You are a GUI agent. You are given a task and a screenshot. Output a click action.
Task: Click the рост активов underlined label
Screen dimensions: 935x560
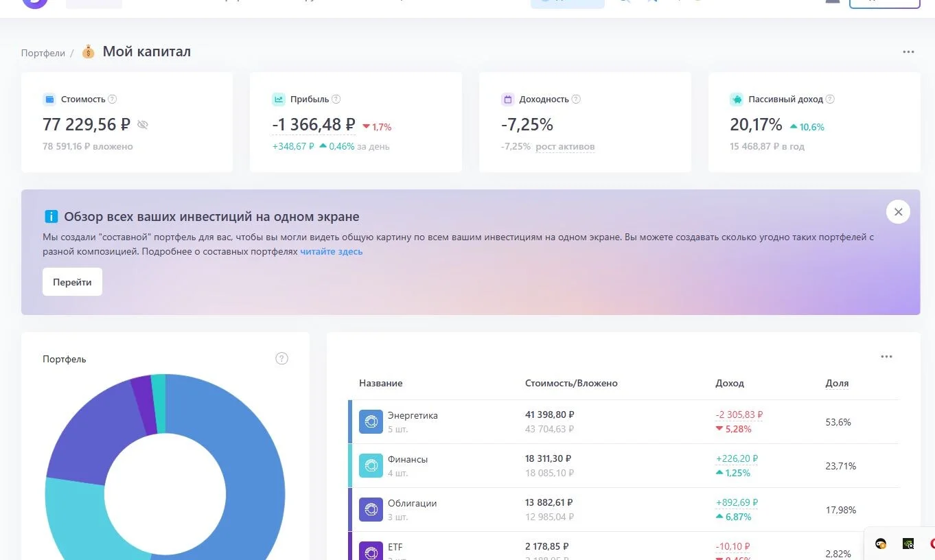coord(565,146)
